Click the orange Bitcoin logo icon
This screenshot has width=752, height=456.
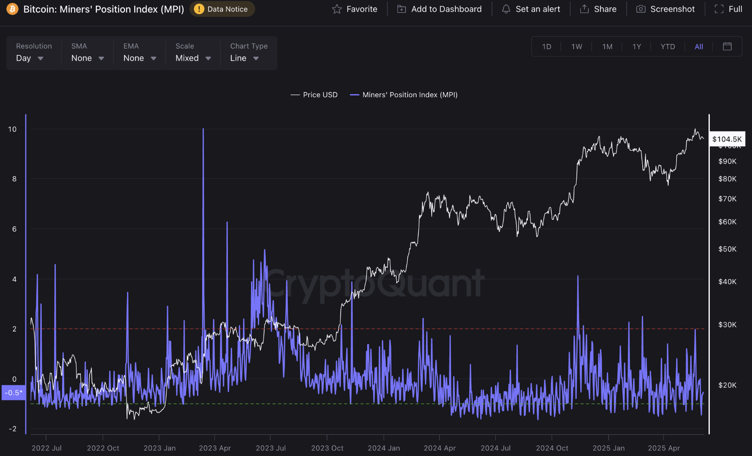pos(12,9)
